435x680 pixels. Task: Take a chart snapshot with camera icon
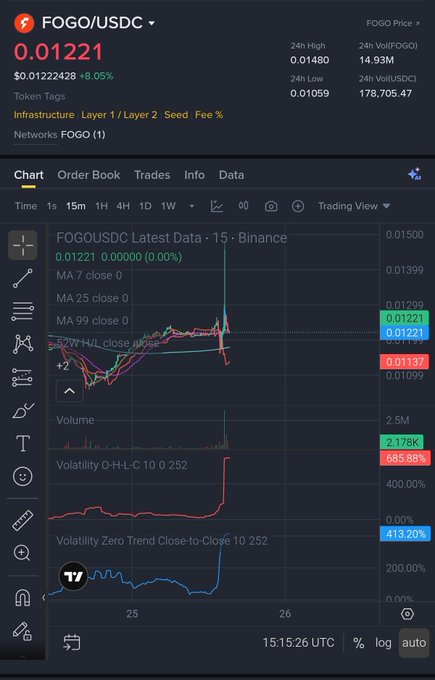pyautogui.click(x=271, y=206)
